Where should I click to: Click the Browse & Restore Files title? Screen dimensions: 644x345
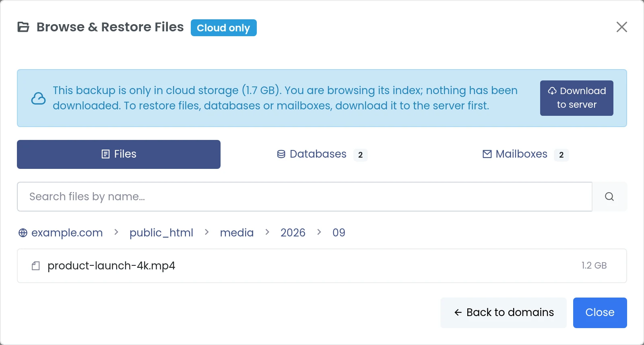click(x=110, y=27)
